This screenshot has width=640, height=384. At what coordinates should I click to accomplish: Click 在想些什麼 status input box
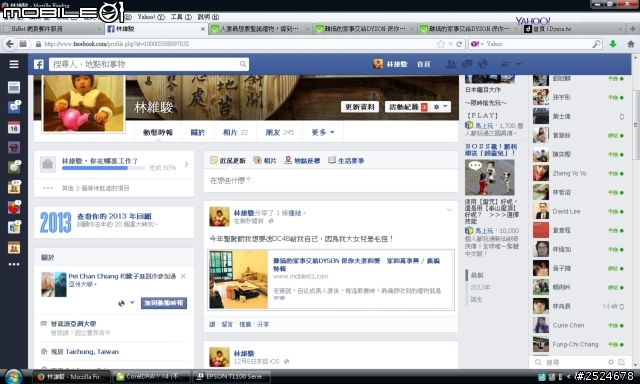click(x=331, y=180)
